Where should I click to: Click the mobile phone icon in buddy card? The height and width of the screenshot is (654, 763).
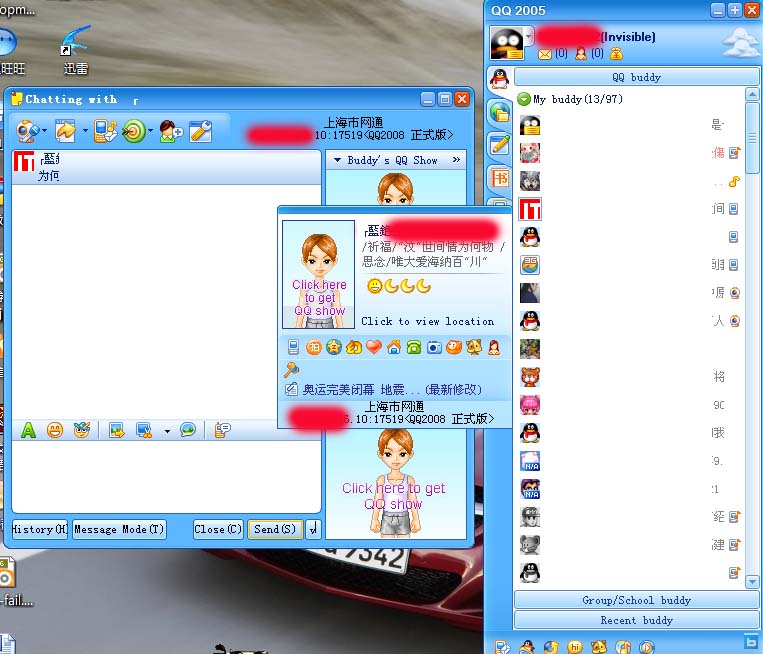point(293,347)
